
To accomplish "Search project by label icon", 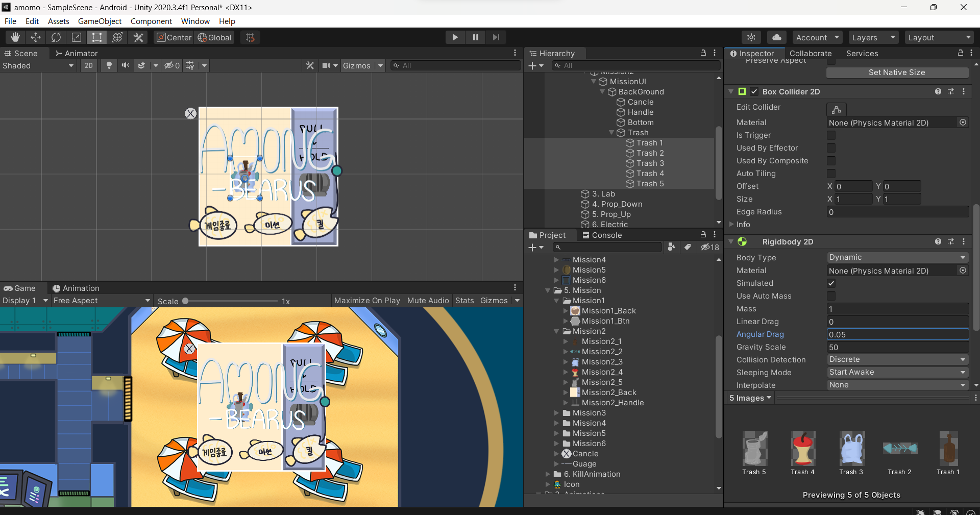I will coord(688,247).
